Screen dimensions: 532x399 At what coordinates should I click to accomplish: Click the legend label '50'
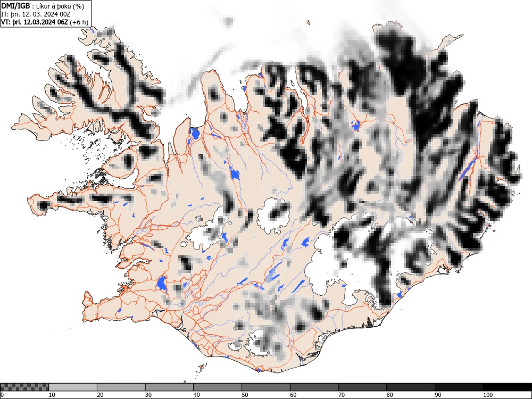click(245, 395)
